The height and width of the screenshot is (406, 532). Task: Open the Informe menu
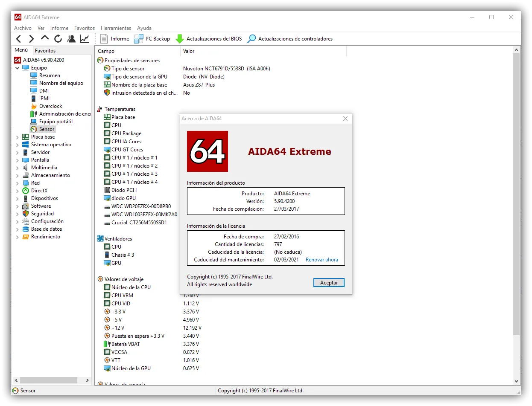59,28
